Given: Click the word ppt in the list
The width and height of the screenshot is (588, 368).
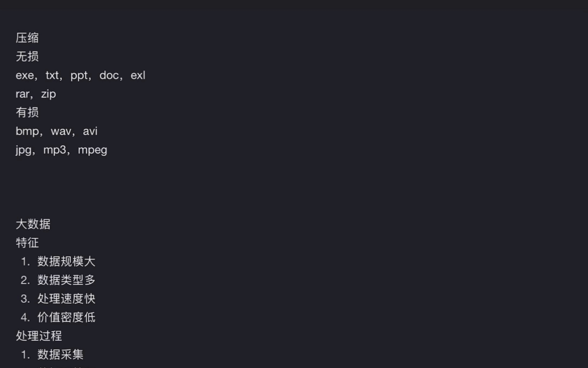Looking at the screenshot, I should (x=79, y=75).
